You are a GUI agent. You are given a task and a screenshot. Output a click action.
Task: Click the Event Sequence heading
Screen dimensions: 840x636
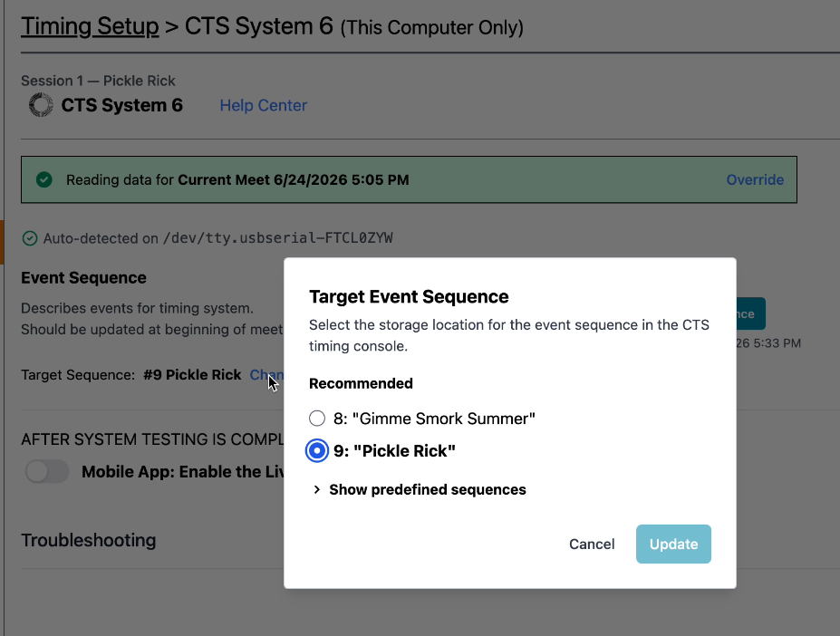(83, 277)
